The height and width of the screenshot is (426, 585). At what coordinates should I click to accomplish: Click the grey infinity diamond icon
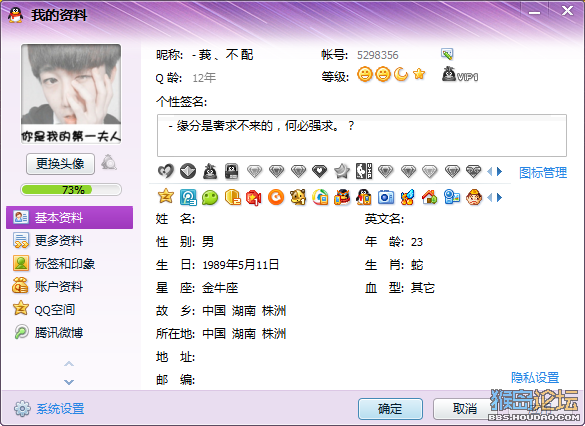click(x=473, y=171)
